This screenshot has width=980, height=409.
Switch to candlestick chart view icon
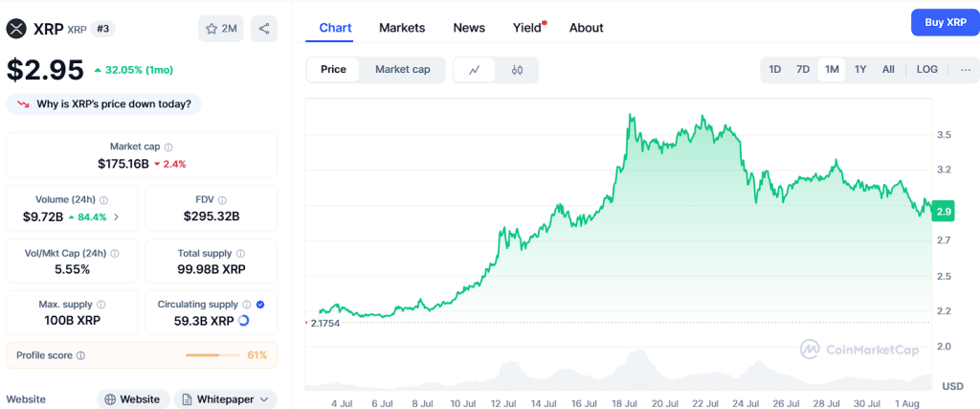pyautogui.click(x=517, y=70)
